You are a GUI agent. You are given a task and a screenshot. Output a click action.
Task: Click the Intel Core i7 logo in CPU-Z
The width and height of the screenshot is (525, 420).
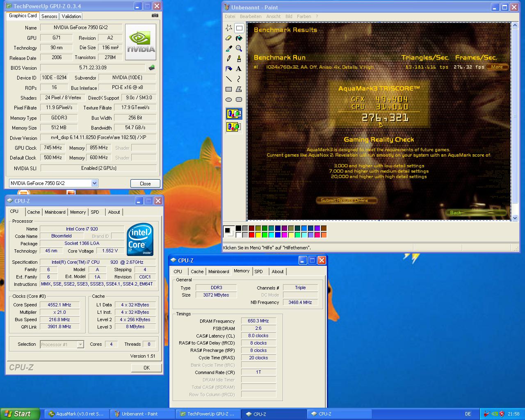(140, 239)
